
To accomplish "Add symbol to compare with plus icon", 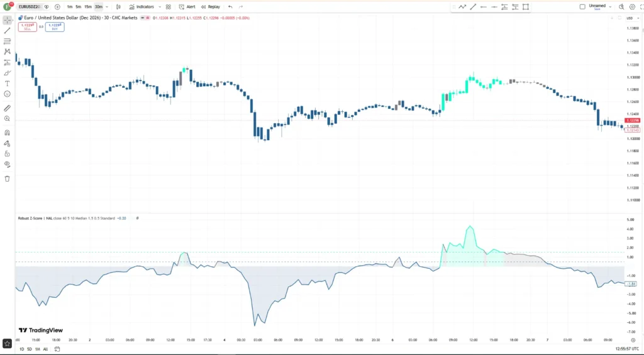I will [57, 6].
